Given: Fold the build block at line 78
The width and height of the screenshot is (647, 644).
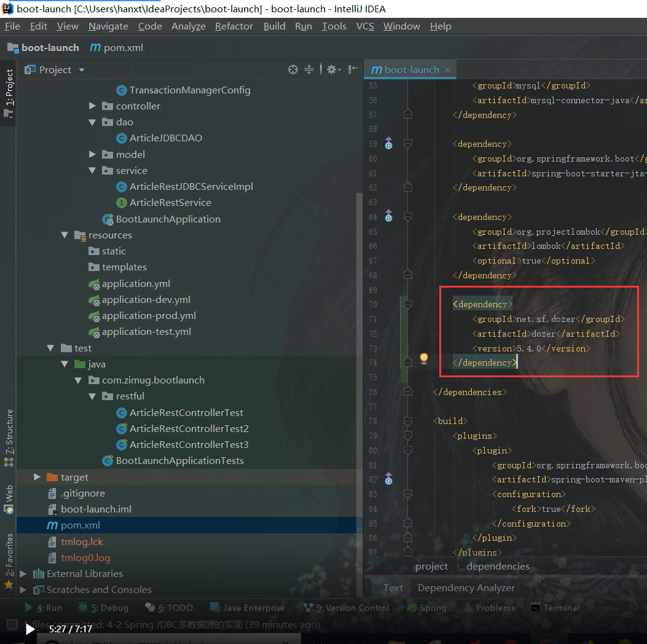Looking at the screenshot, I should 407,421.
